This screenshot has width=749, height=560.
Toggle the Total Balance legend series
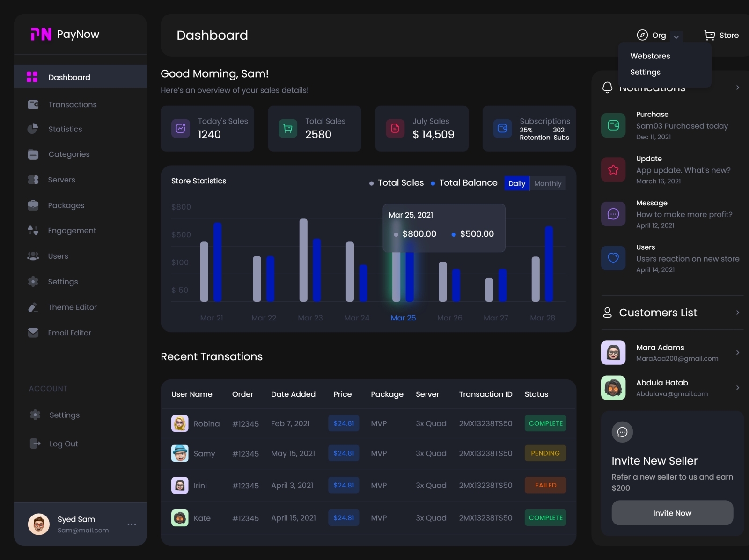(x=464, y=183)
